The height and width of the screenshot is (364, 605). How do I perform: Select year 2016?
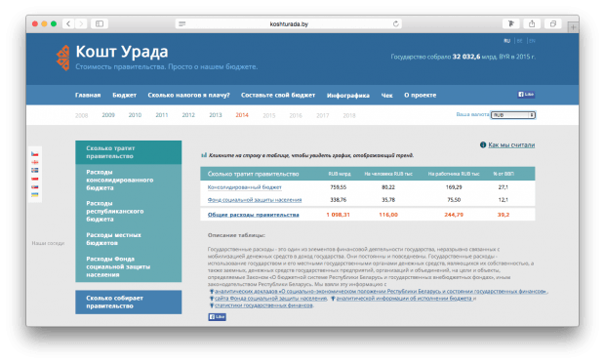[296, 115]
